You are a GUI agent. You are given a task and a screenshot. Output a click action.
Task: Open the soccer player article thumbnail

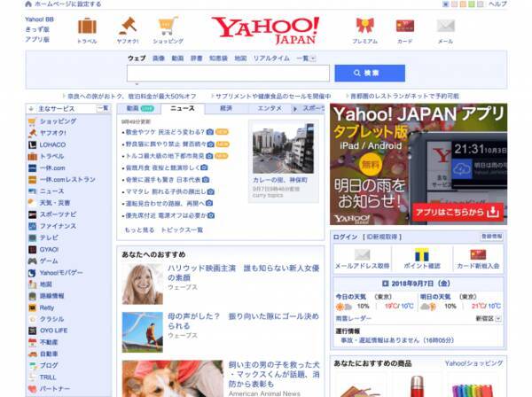click(143, 332)
